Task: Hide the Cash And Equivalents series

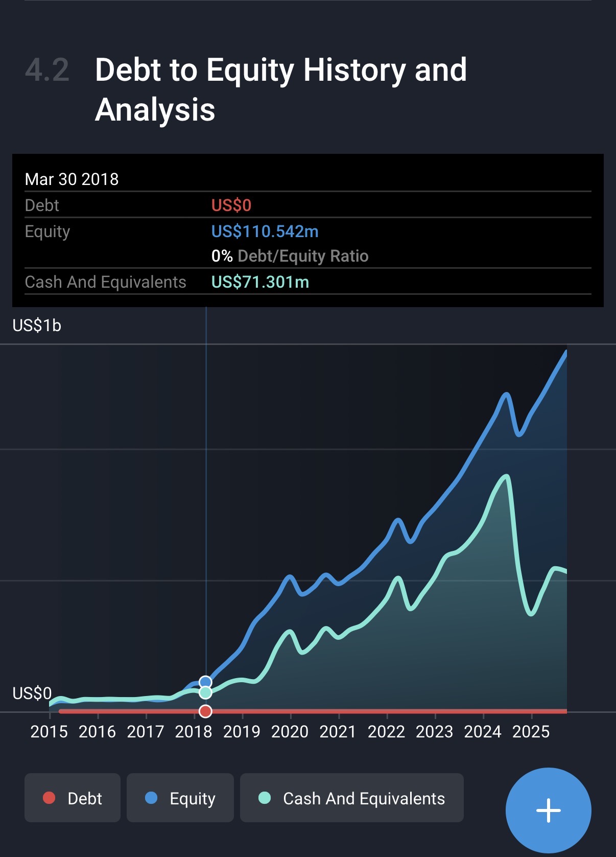Action: 351,798
